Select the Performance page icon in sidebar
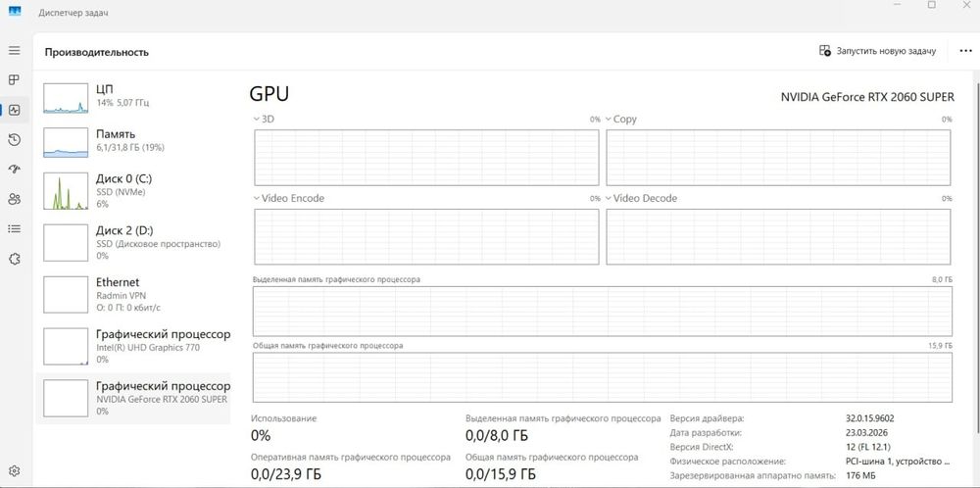Viewport: 980px width, 488px height. [x=14, y=110]
